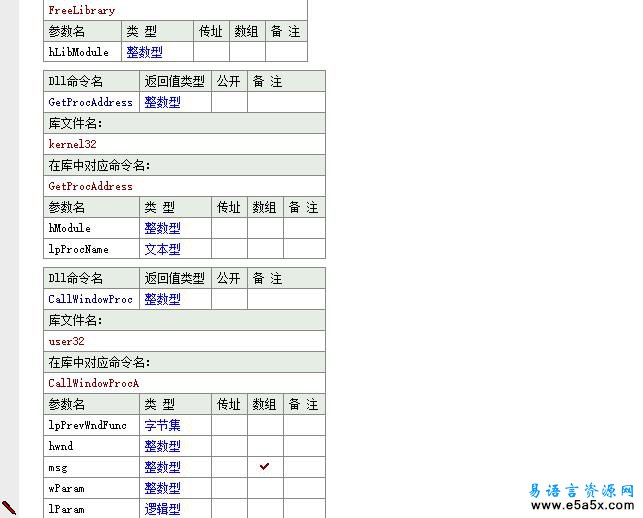The image size is (643, 518).
Task: Select the kernel32 library file name
Action: 72,144
